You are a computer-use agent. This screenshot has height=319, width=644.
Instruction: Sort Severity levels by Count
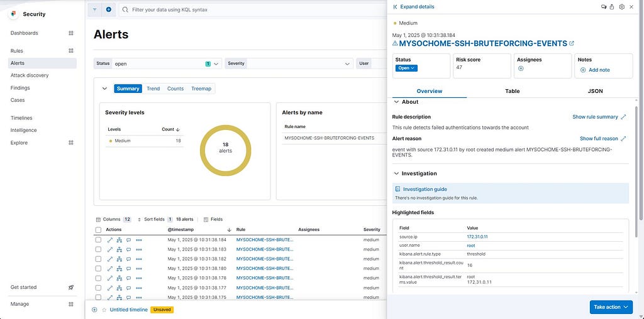pos(171,129)
